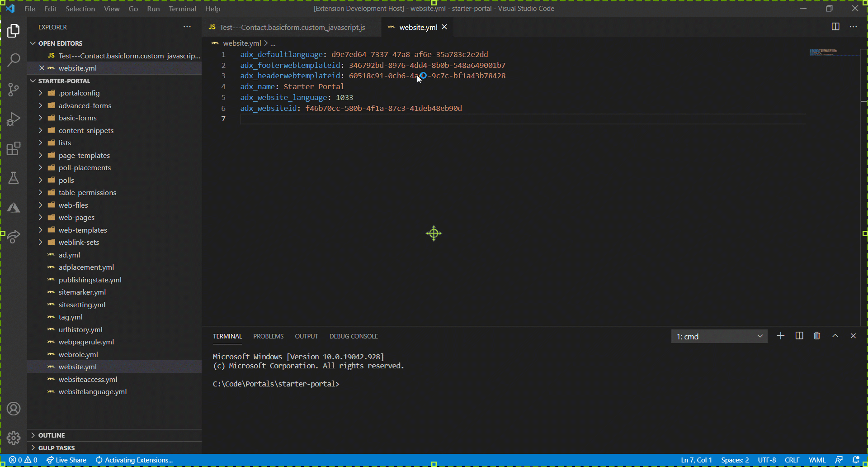
Task: Expand the basic-forms folder
Action: click(x=114, y=118)
